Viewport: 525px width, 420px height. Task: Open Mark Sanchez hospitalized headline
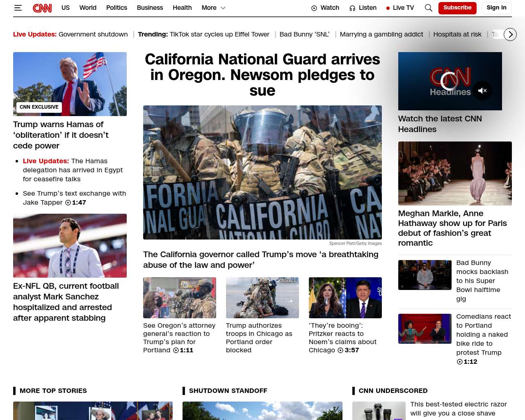(x=66, y=302)
